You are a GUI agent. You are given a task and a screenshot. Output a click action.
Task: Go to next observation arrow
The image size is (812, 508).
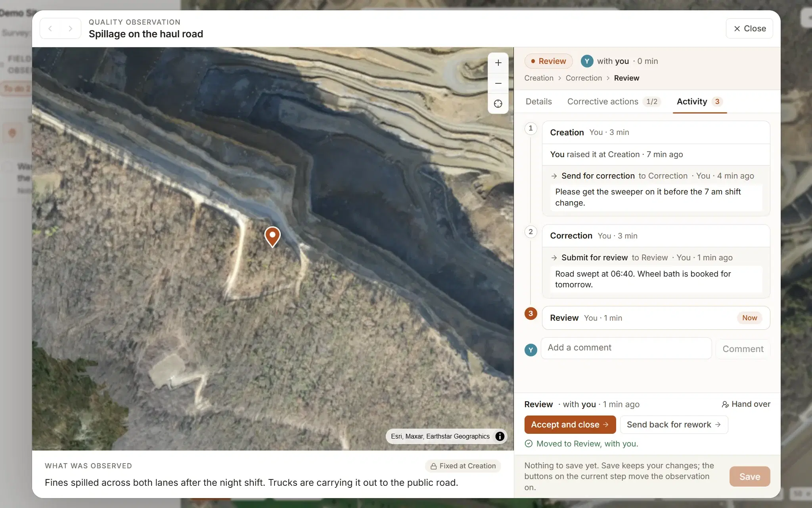click(71, 29)
